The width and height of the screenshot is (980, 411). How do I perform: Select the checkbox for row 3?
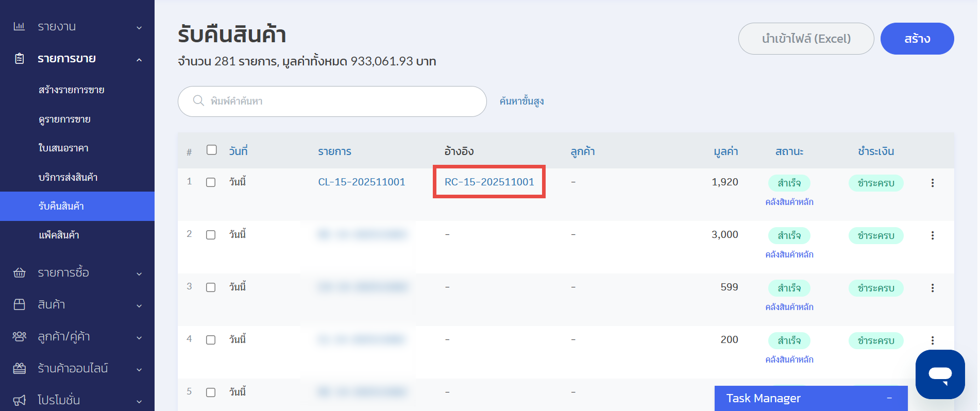coord(211,287)
